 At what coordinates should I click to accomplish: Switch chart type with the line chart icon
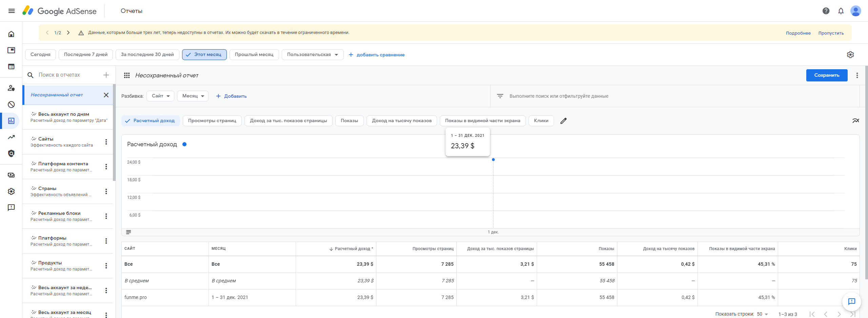856,121
